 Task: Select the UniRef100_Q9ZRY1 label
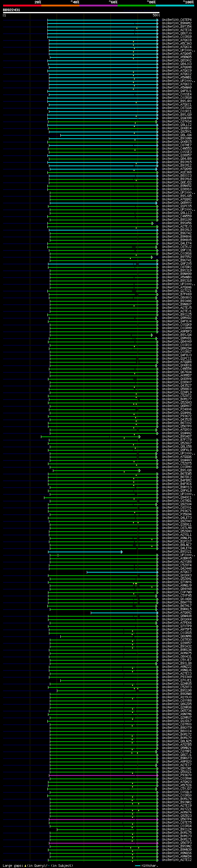(x=177, y=132)
